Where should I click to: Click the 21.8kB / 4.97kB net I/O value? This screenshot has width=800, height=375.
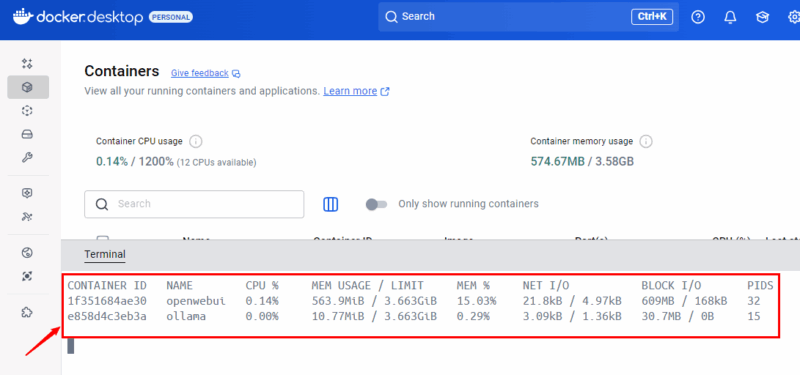[572, 301]
